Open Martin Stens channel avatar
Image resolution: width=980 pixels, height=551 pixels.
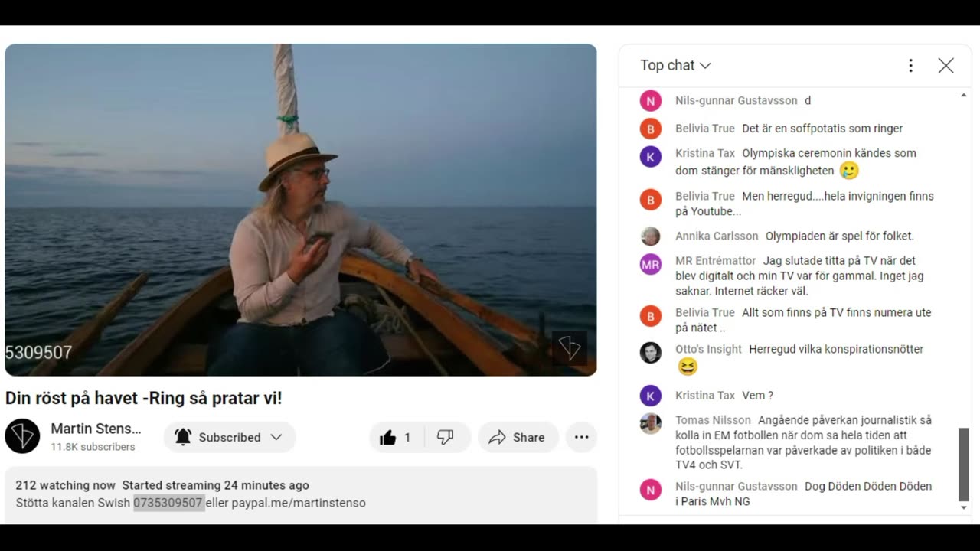coord(22,436)
